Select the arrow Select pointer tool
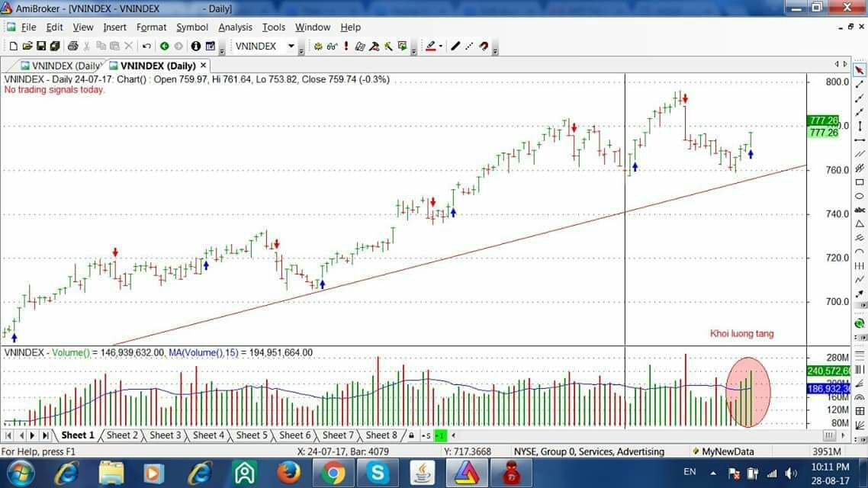Image resolution: width=868 pixels, height=488 pixels. click(859, 70)
